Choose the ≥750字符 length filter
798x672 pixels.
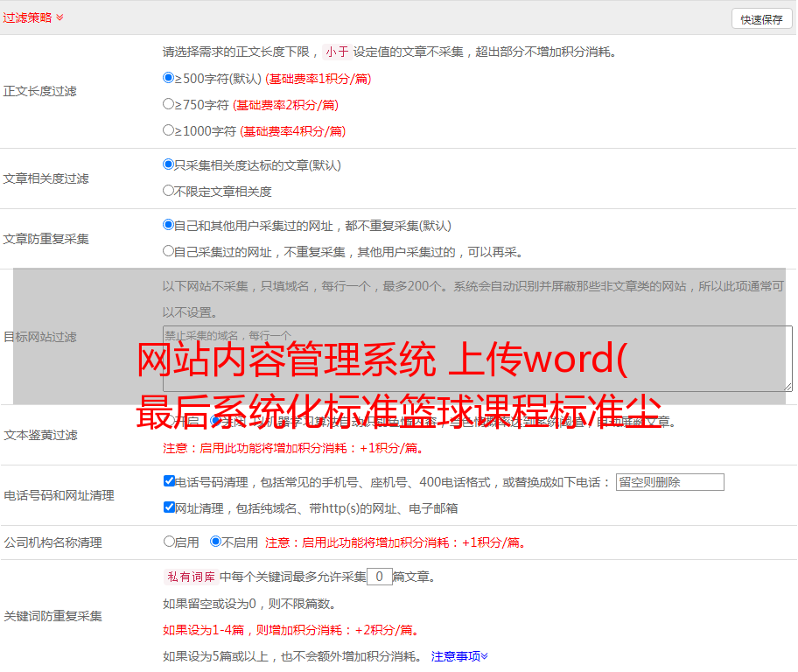coord(169,104)
